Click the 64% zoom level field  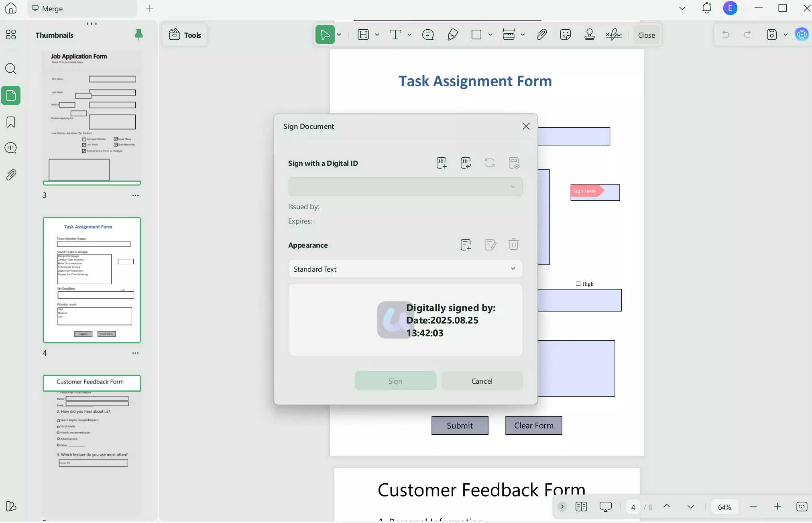pos(724,507)
